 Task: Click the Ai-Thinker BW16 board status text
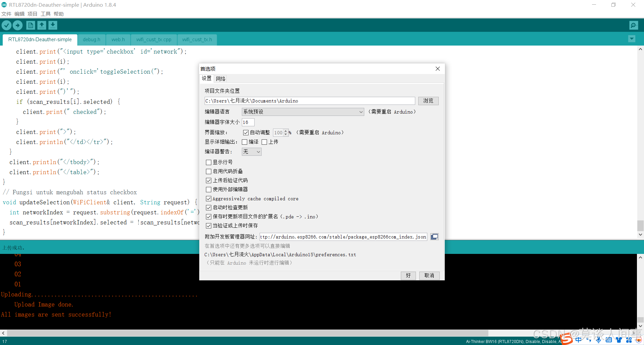coord(513,342)
